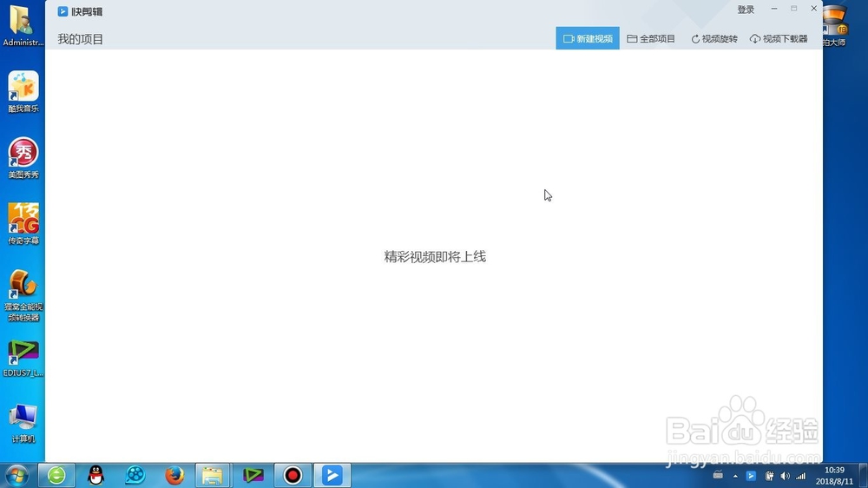Select the Administrator folder desktop icon
This screenshot has height=488, width=868.
23,25
